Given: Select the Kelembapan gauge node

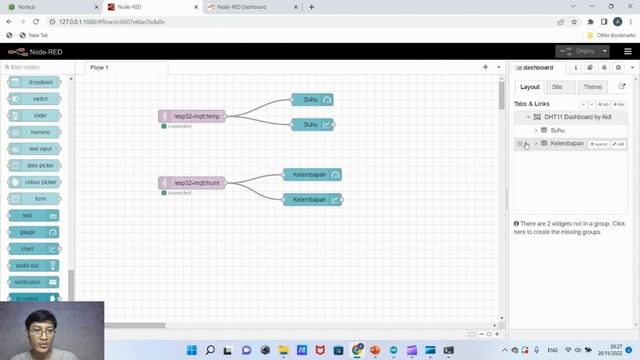Looking at the screenshot, I should coord(312,175).
